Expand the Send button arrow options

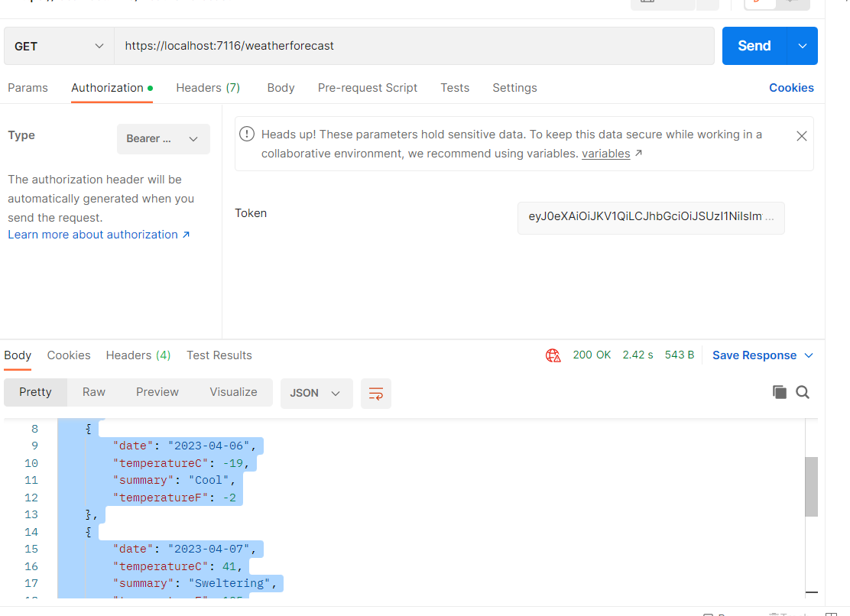point(803,46)
